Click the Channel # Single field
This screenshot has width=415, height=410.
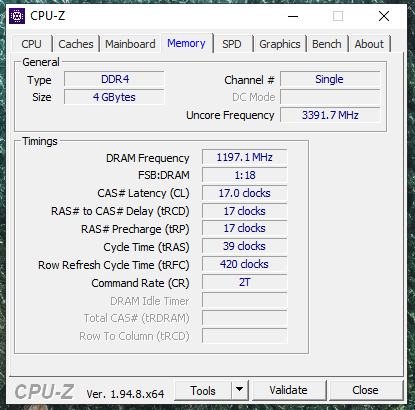(x=330, y=79)
